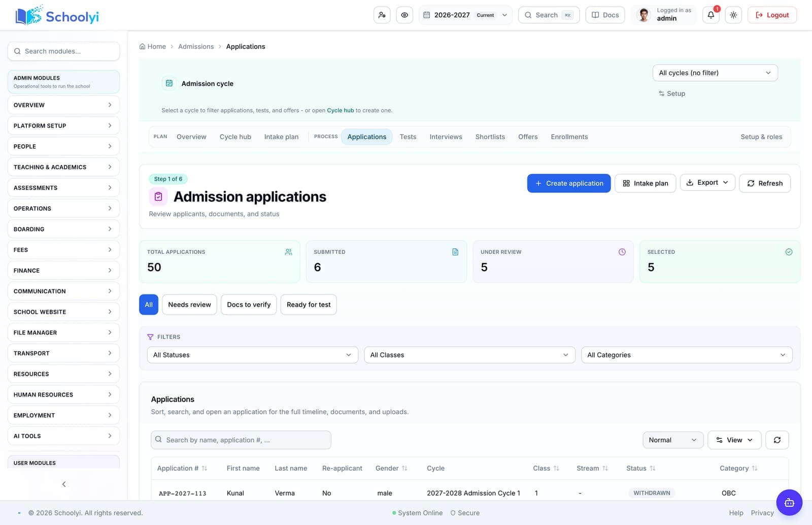Click the Schoolyi logo

57,16
